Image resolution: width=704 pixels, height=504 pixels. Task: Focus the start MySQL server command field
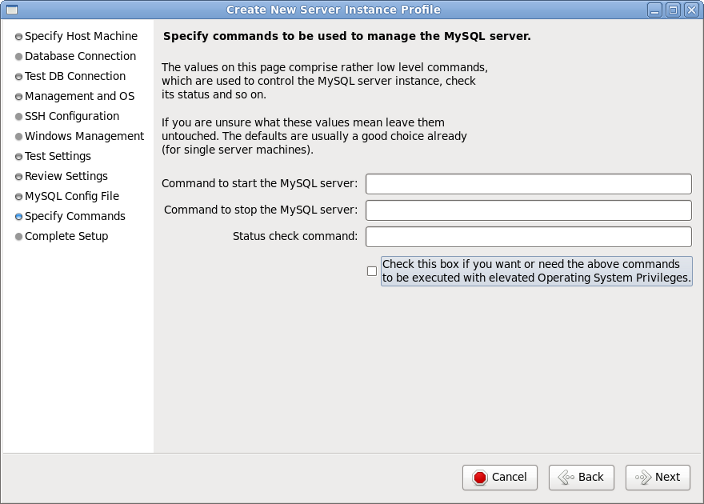528,184
